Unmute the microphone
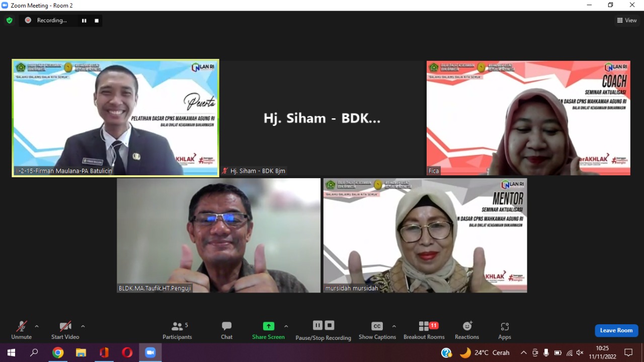The height and width of the screenshot is (362, 644). tap(21, 330)
